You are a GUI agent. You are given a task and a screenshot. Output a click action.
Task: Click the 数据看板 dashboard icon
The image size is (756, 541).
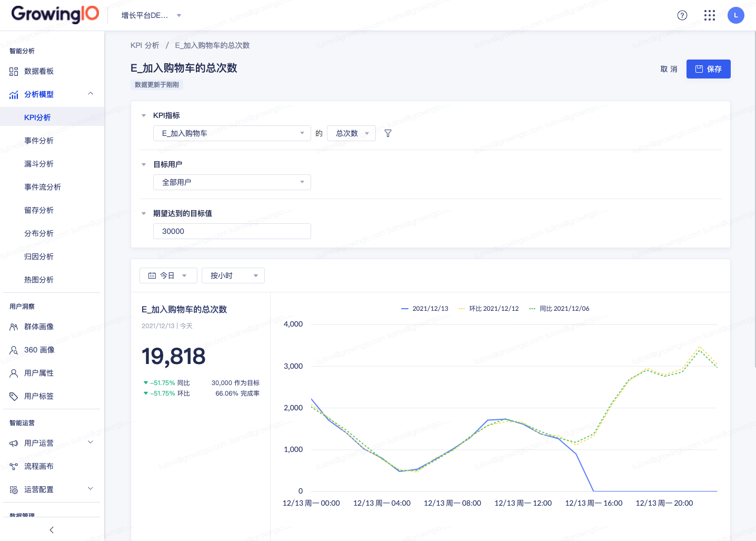click(x=14, y=72)
